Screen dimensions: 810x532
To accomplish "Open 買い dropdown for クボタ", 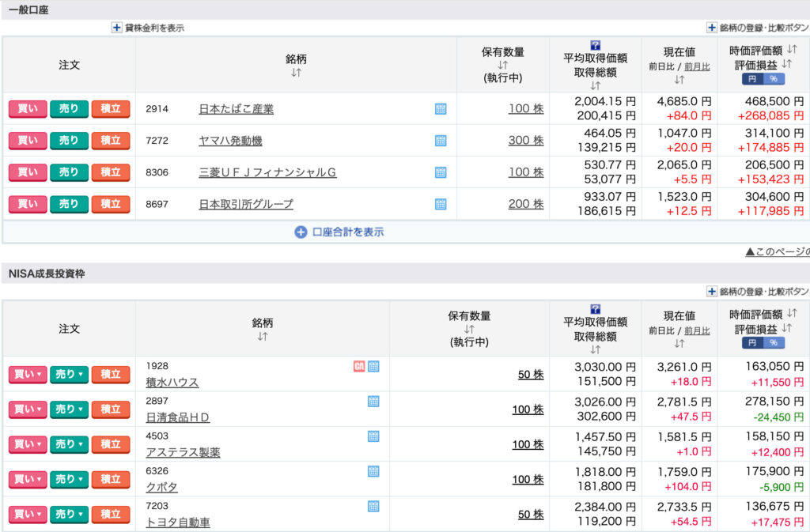I will click(x=28, y=479).
